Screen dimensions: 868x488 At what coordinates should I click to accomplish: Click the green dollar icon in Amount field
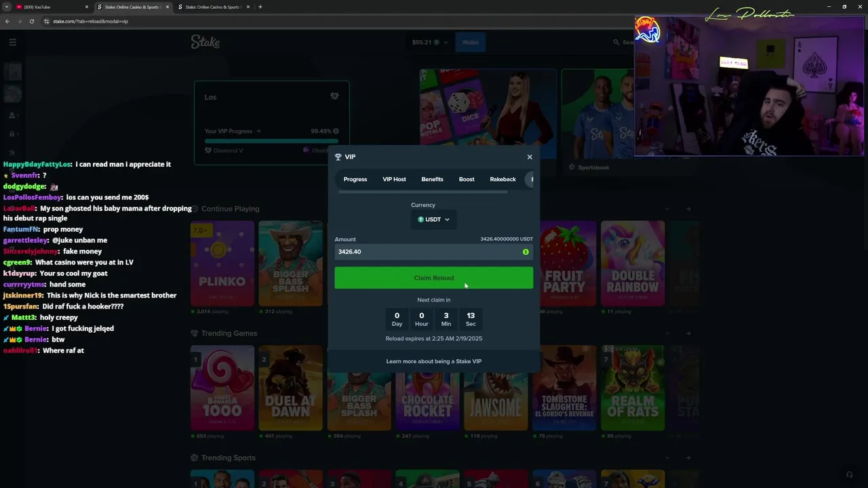526,252
